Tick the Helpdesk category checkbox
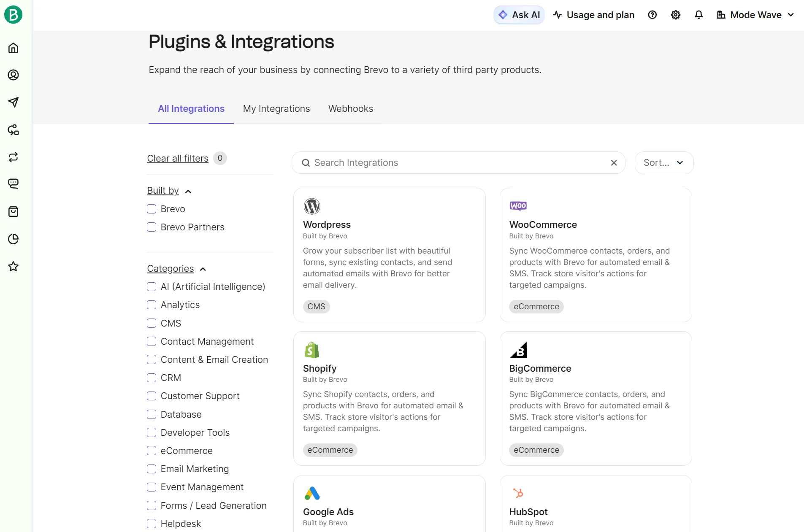The width and height of the screenshot is (804, 532). tap(152, 524)
